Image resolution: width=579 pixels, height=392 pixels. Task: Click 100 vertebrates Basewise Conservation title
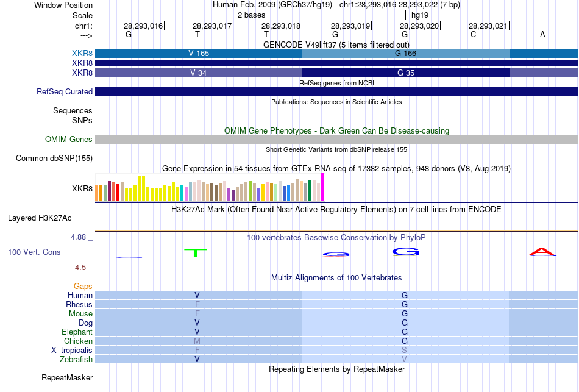click(336, 237)
